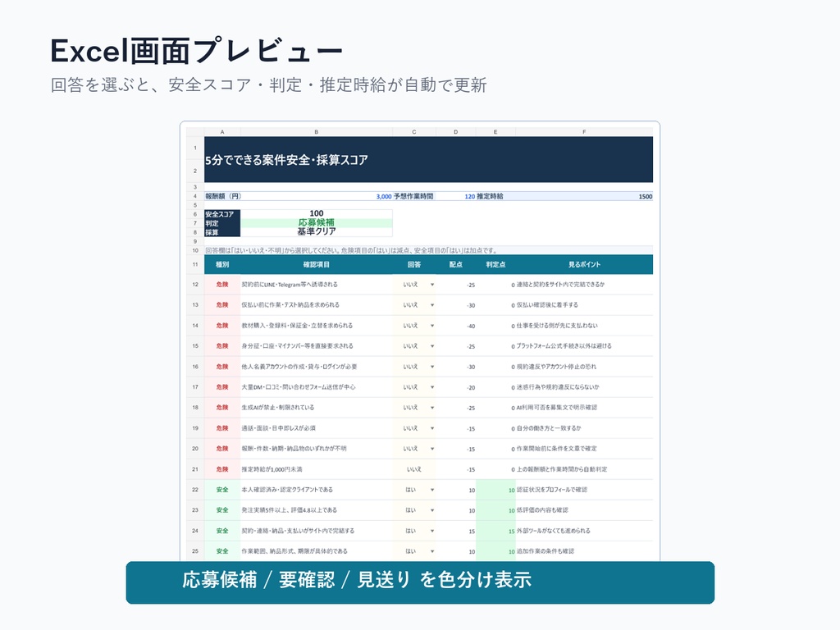Select row 4 header number

(195, 197)
